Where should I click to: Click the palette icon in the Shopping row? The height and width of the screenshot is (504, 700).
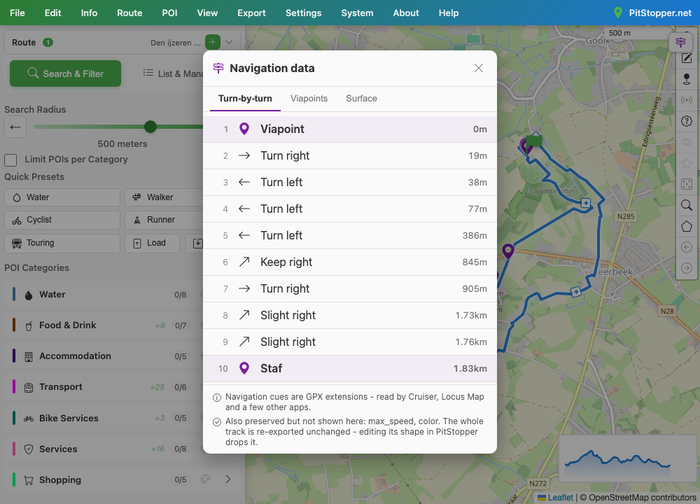205,479
